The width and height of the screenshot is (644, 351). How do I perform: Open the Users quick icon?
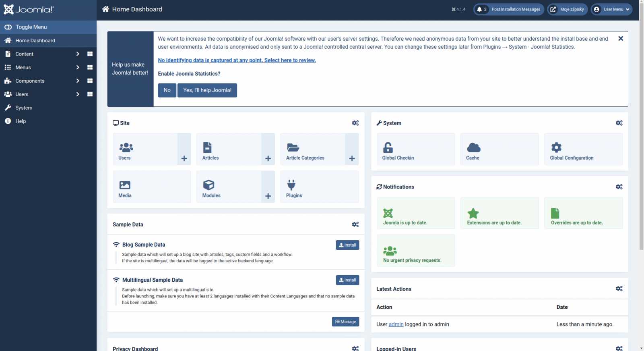coord(145,149)
